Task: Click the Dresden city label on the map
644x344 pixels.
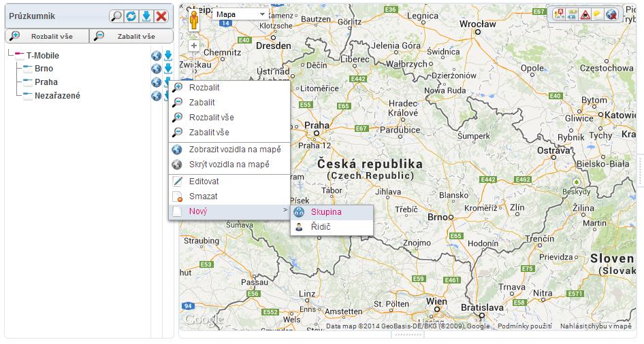Action: tap(274, 46)
